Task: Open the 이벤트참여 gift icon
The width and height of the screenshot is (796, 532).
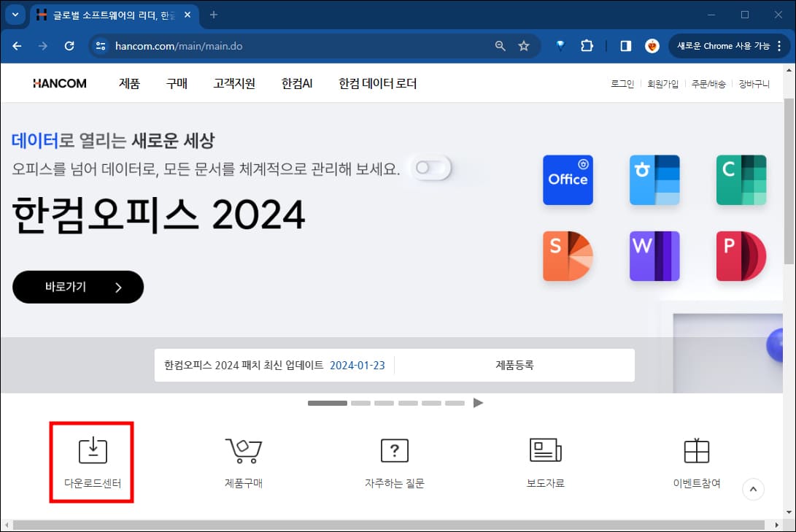Action: point(697,450)
